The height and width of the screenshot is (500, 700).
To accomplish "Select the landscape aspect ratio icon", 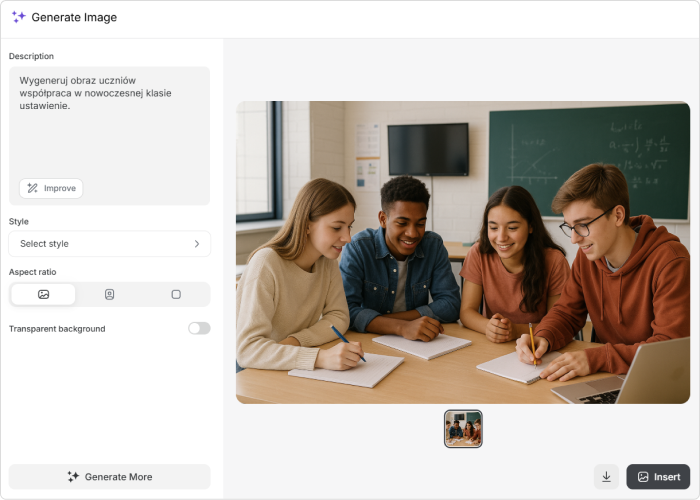I will click(x=43, y=294).
